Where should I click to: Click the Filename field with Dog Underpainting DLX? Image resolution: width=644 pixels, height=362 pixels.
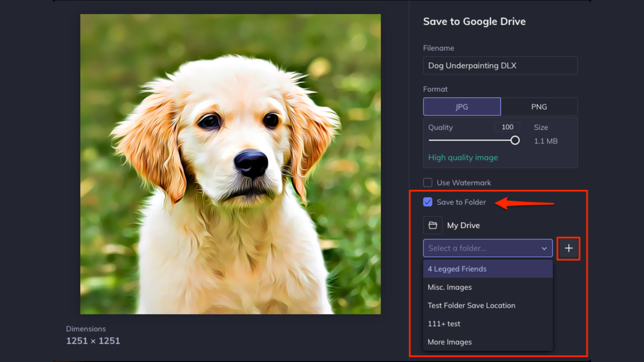[x=500, y=66]
